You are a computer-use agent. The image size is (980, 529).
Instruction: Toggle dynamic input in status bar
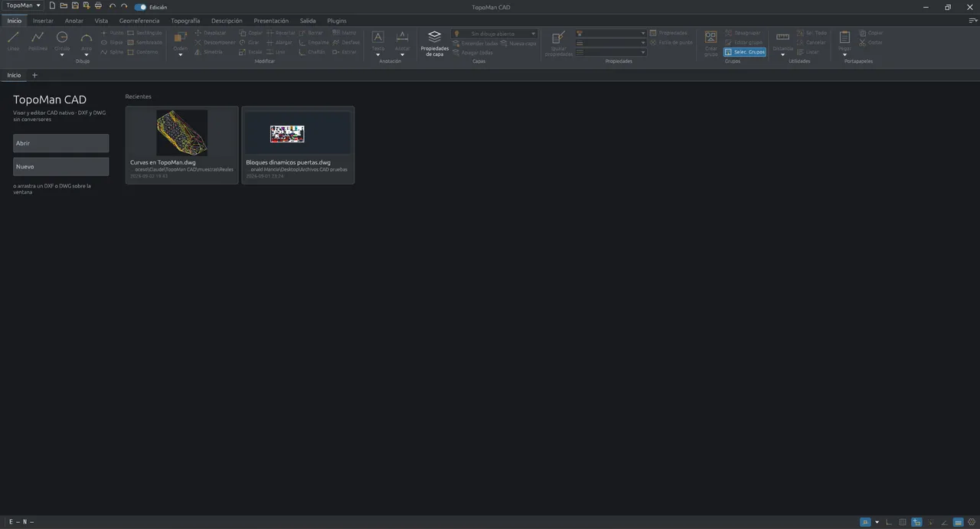point(916,522)
